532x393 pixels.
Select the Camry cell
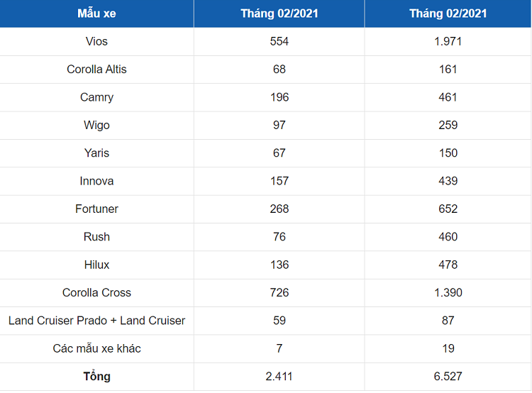click(x=96, y=97)
